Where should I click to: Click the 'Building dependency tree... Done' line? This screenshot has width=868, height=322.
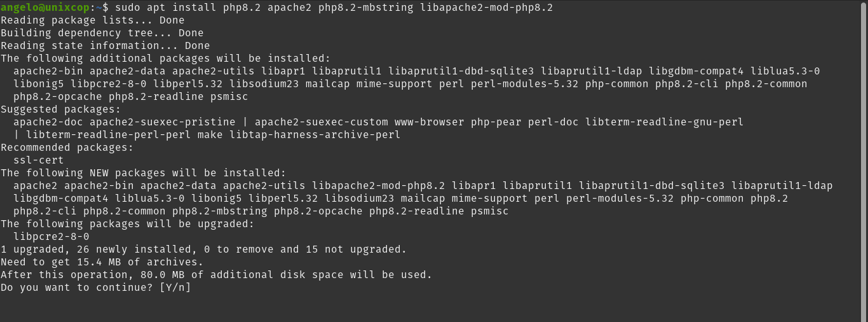pos(102,33)
